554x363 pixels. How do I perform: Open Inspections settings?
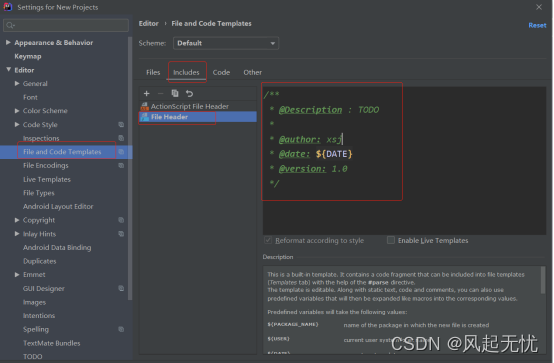[x=41, y=138]
